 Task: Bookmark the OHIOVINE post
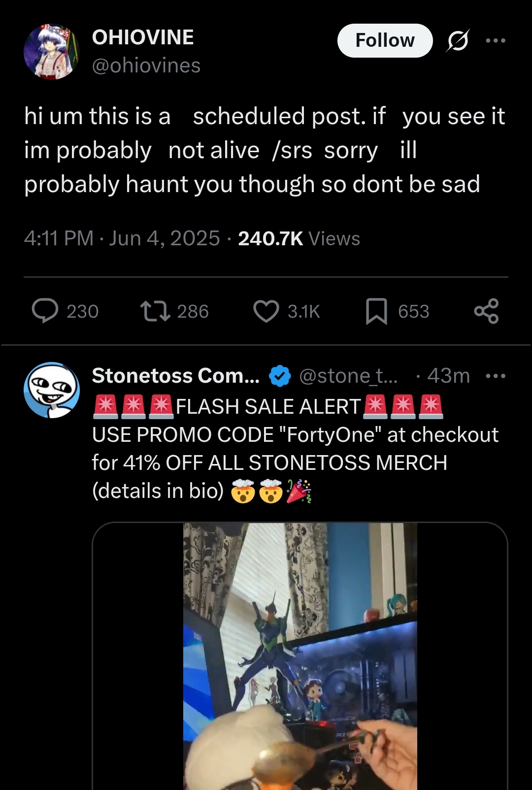click(376, 312)
